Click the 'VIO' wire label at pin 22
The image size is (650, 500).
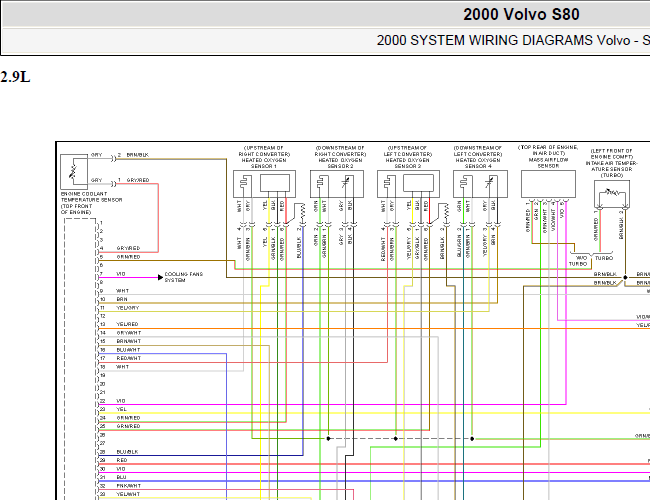(x=121, y=401)
